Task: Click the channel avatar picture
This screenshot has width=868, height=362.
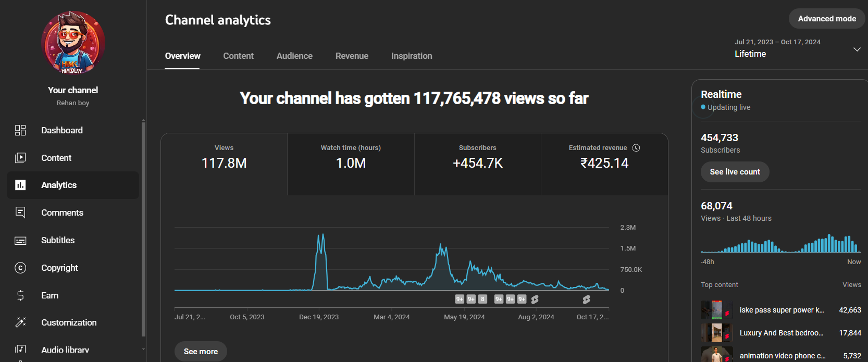Action: [x=73, y=43]
